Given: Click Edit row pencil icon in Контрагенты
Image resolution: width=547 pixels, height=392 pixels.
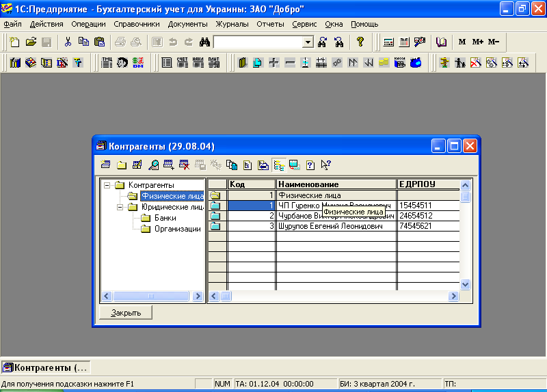Looking at the screenshot, I should coord(137,165).
